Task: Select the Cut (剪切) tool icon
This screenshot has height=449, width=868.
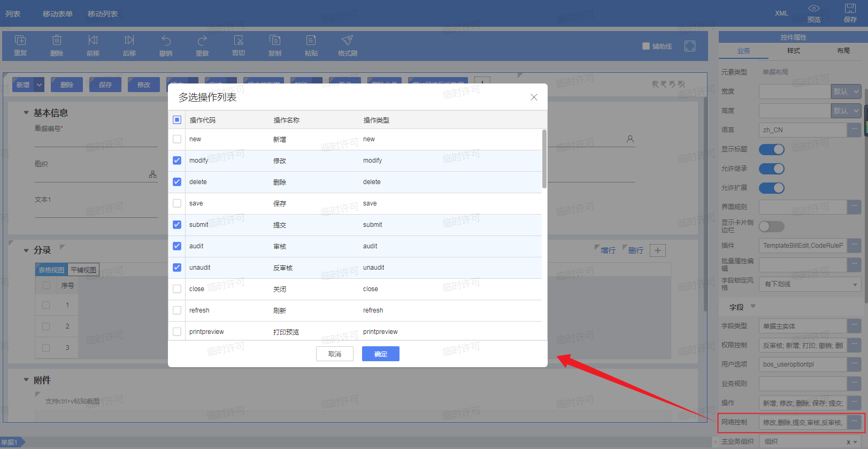Action: pyautogui.click(x=239, y=41)
